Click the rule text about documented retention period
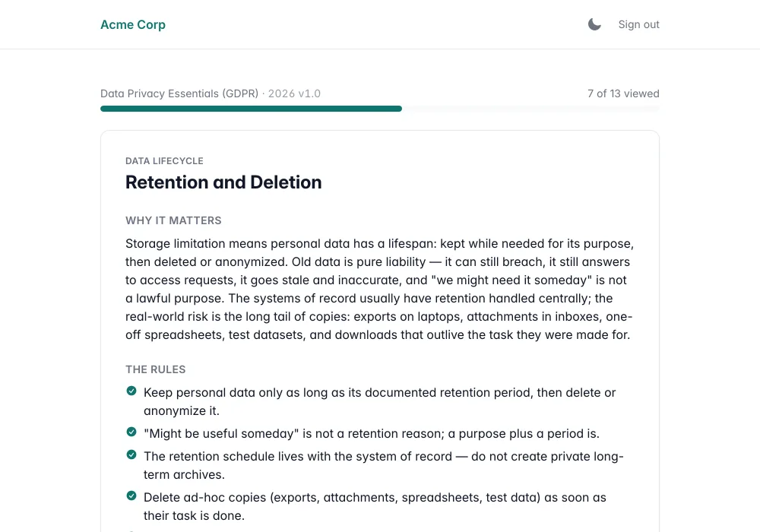The image size is (760, 532). click(379, 402)
